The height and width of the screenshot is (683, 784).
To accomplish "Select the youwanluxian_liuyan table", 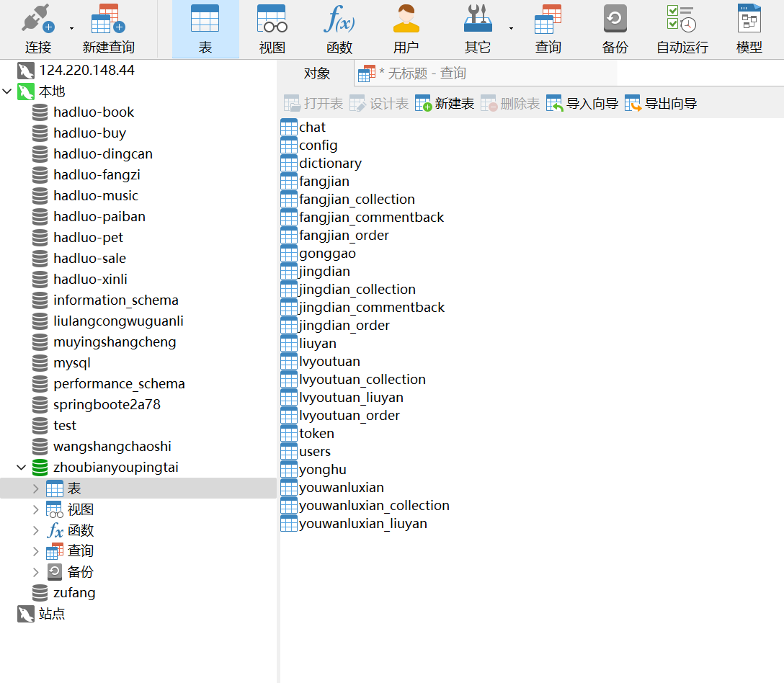I will (x=363, y=524).
